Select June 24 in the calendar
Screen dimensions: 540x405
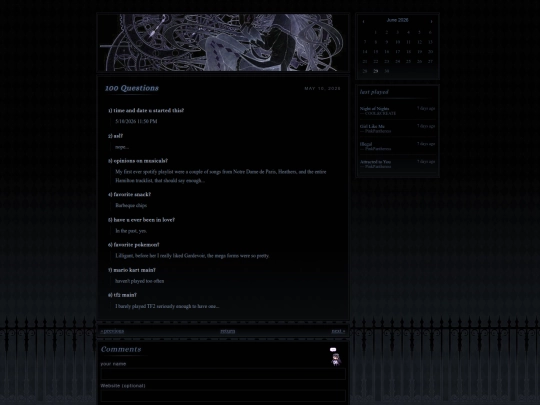coord(397,61)
